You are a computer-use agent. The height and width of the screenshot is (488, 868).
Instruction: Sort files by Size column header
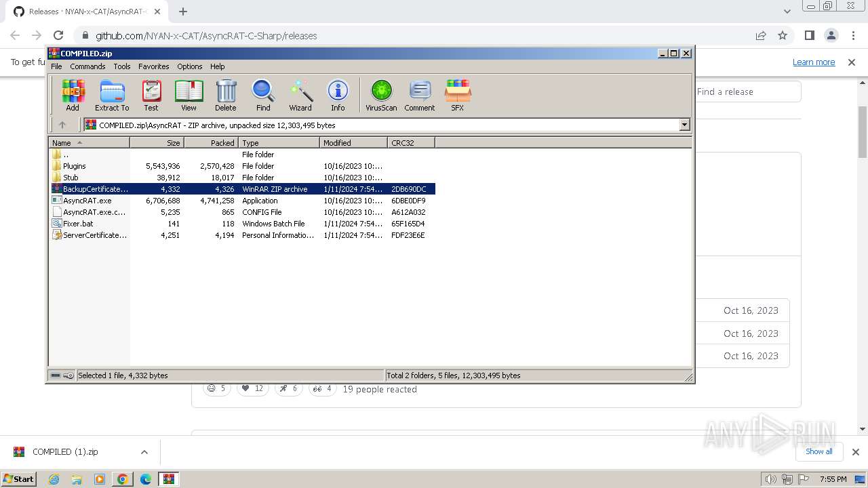tap(157, 142)
